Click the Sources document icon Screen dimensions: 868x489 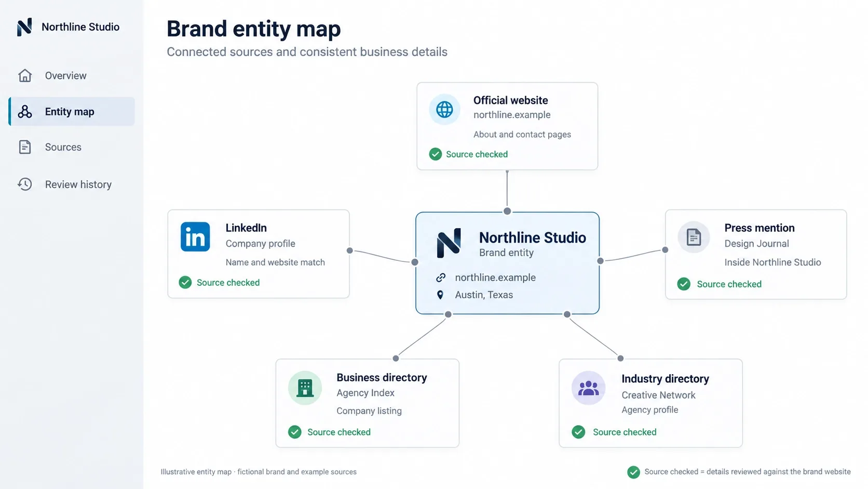pos(25,147)
